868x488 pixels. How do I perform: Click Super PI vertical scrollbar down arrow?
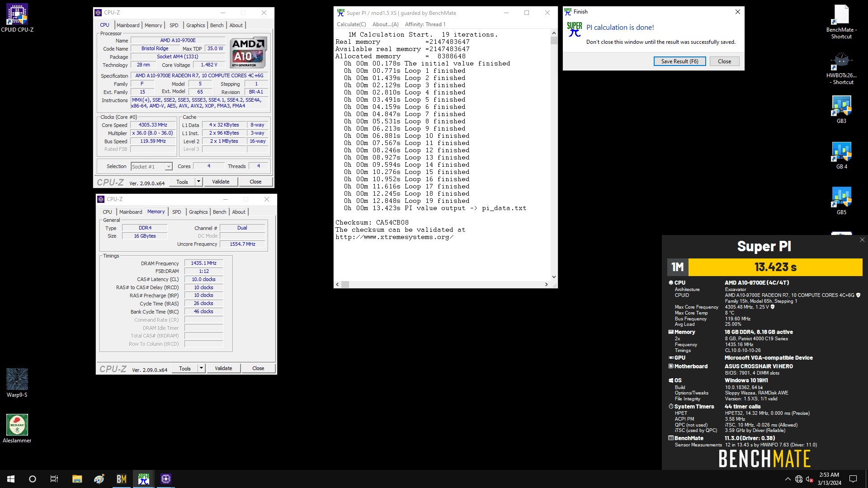(554, 277)
